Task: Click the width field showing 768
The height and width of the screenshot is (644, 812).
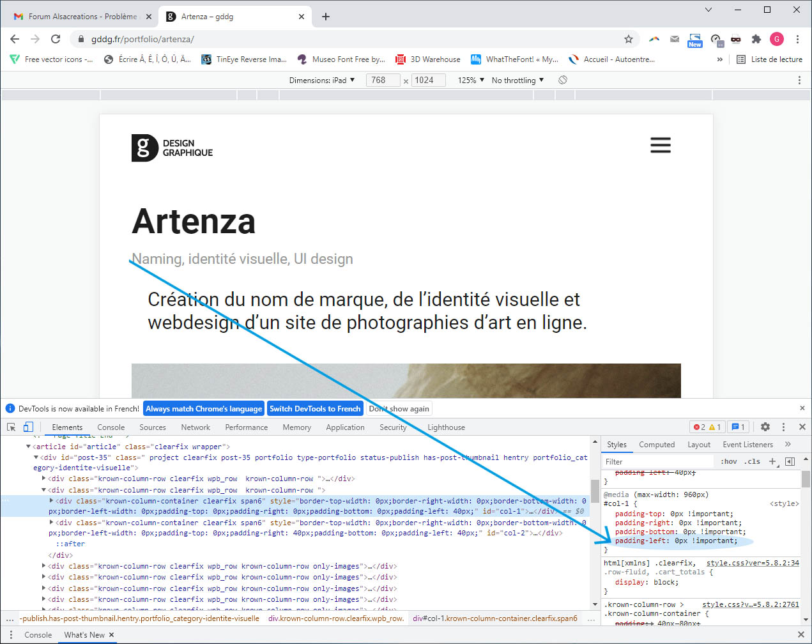Action: coord(383,80)
